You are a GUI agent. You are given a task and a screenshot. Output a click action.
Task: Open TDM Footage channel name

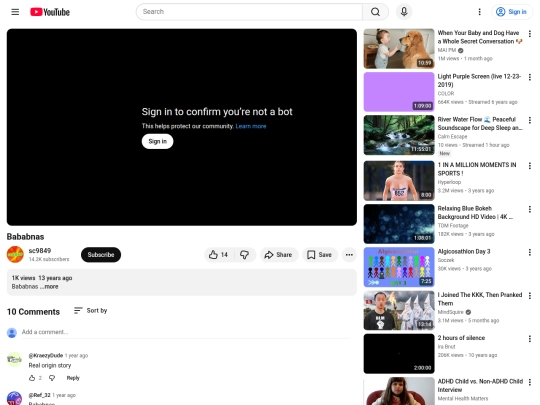pos(453,225)
